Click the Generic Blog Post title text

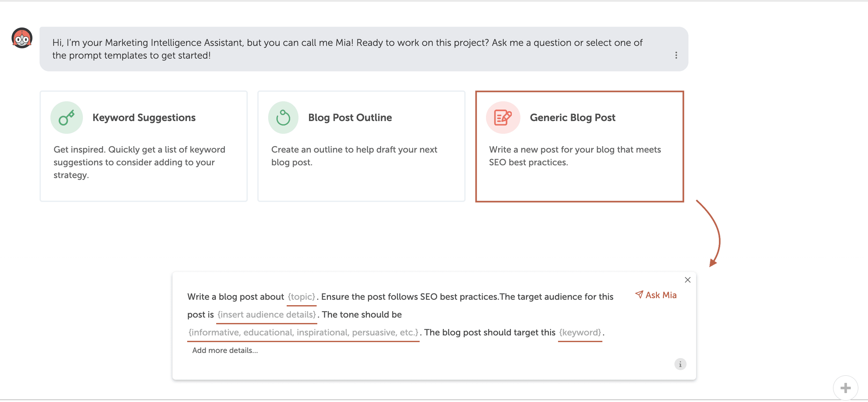572,117
